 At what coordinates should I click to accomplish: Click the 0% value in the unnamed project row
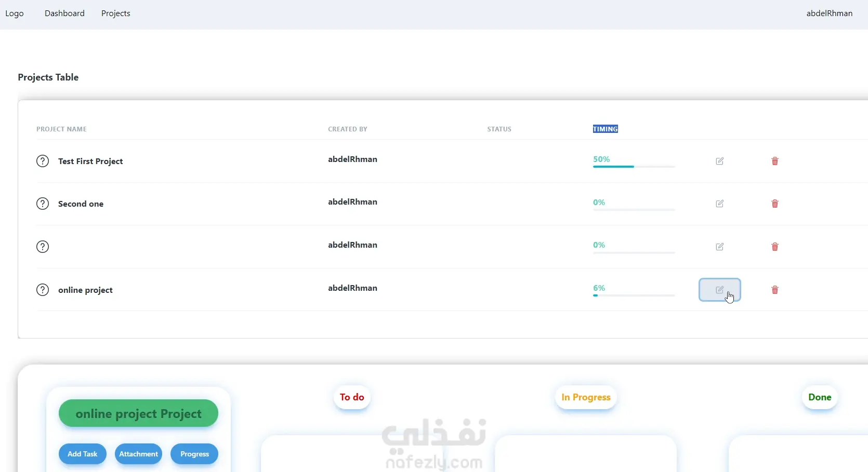(599, 245)
